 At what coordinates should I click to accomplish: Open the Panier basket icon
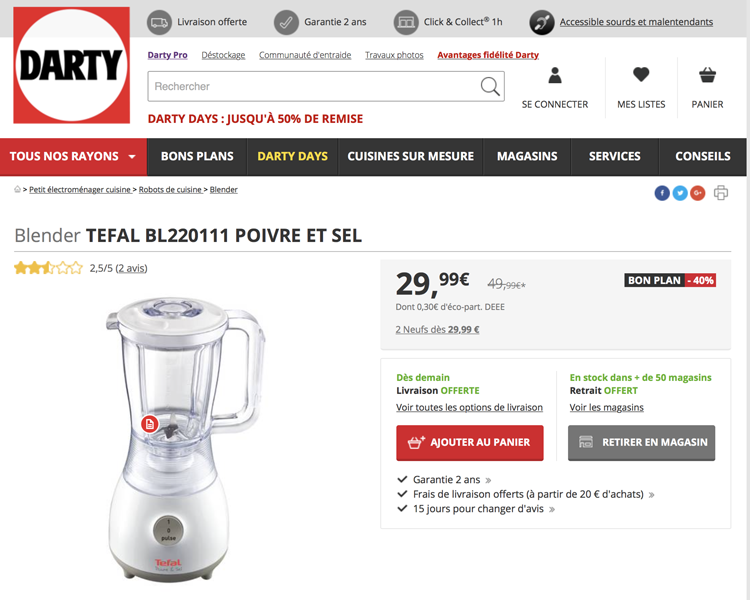(707, 75)
